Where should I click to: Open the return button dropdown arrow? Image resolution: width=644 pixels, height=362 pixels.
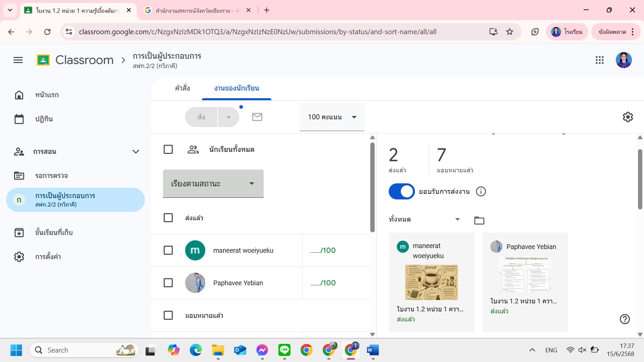coord(229,117)
